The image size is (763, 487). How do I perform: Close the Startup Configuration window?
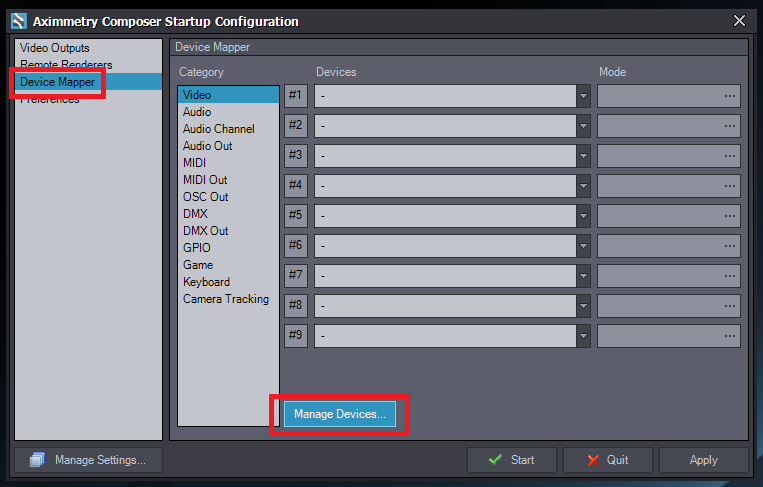click(x=739, y=21)
